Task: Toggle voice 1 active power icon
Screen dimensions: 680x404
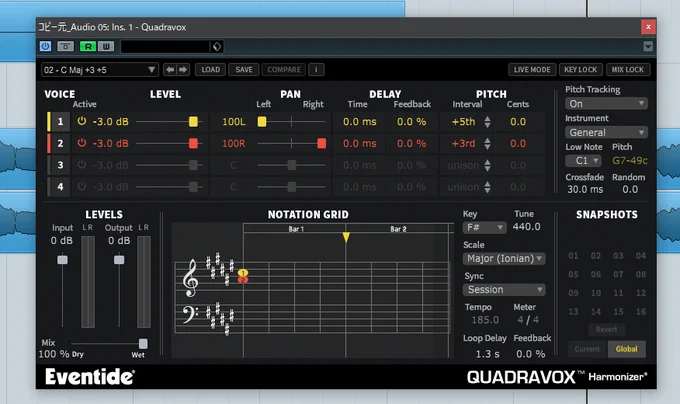Action: pos(82,121)
